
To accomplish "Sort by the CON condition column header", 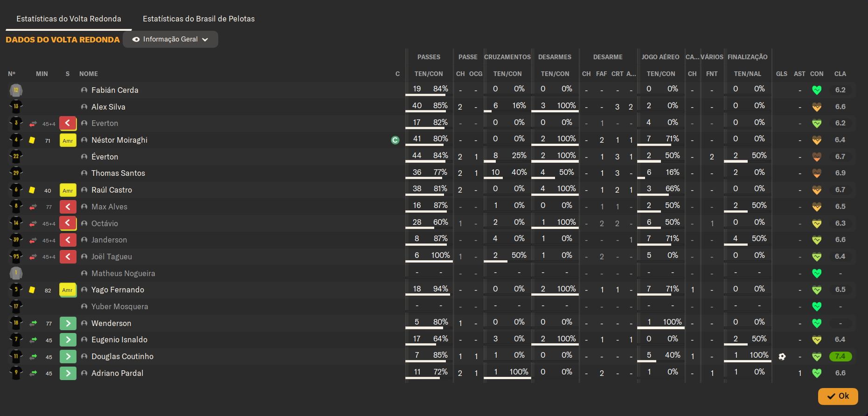I will coord(817,74).
